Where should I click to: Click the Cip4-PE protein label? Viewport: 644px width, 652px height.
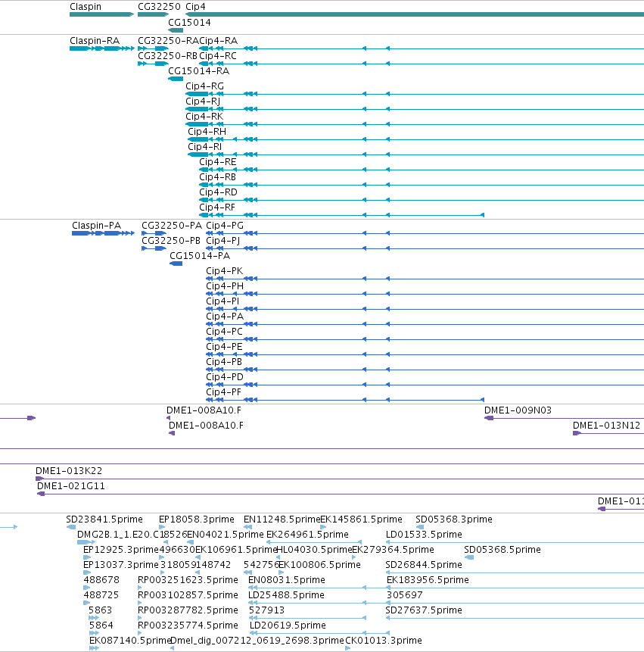coord(224,347)
